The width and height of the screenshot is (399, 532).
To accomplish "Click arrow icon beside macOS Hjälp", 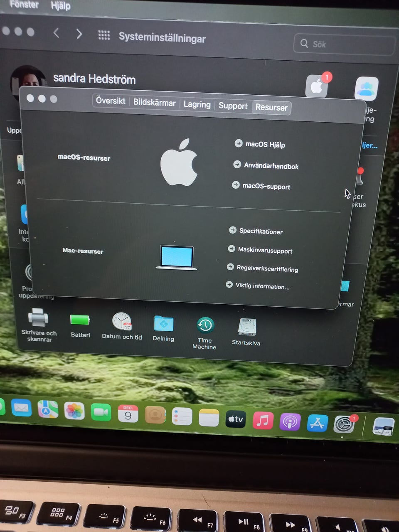I will [239, 143].
